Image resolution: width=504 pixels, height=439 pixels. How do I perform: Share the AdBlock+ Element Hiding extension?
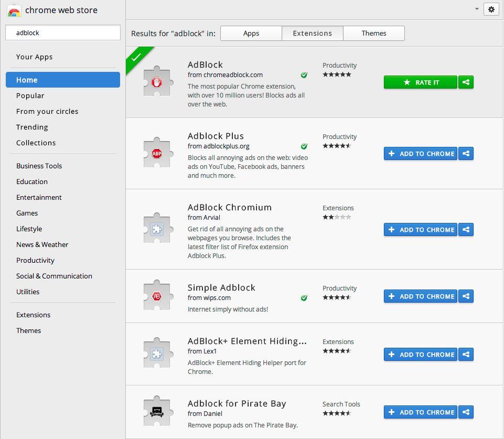pos(466,355)
